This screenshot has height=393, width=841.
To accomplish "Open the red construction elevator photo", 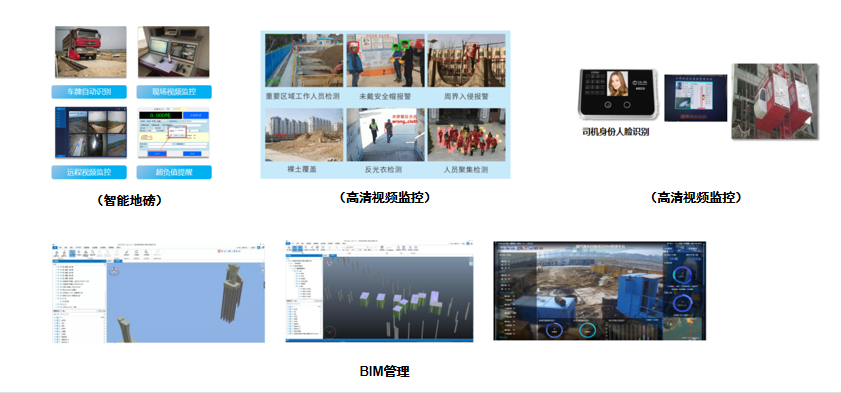I will coord(775,101).
